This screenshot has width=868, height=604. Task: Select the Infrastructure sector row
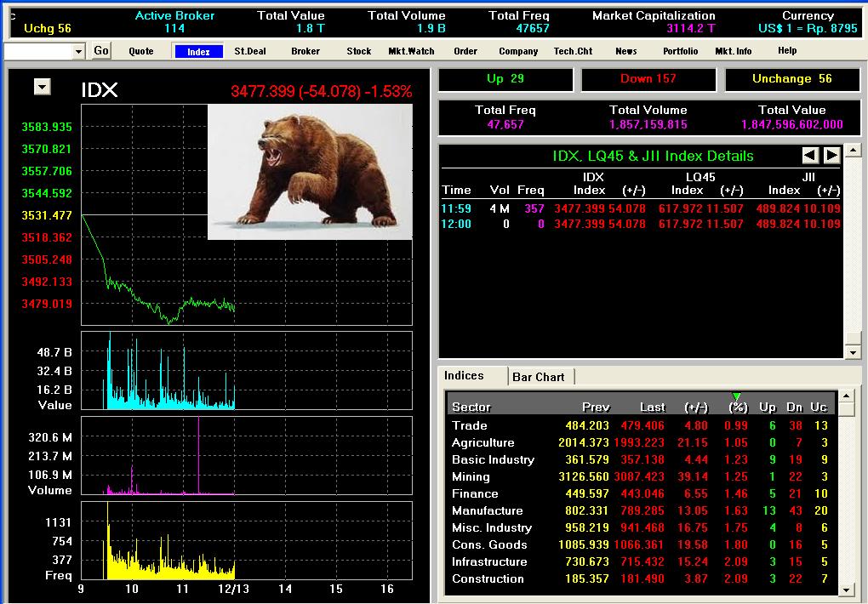[639, 562]
